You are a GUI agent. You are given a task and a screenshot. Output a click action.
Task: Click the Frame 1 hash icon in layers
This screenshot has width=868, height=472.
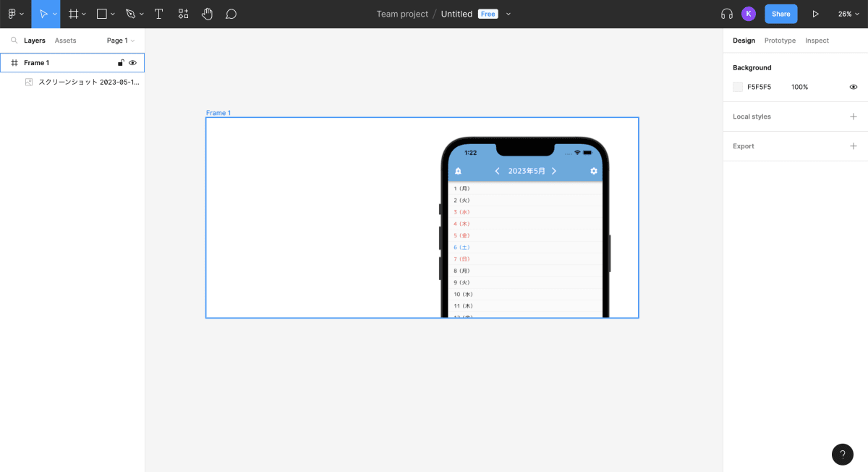14,63
